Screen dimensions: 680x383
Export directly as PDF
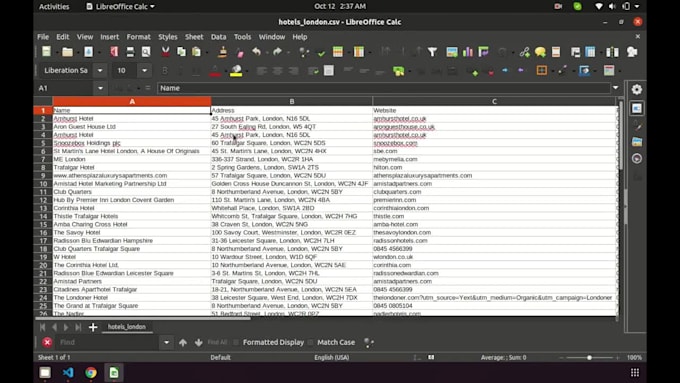click(x=114, y=52)
